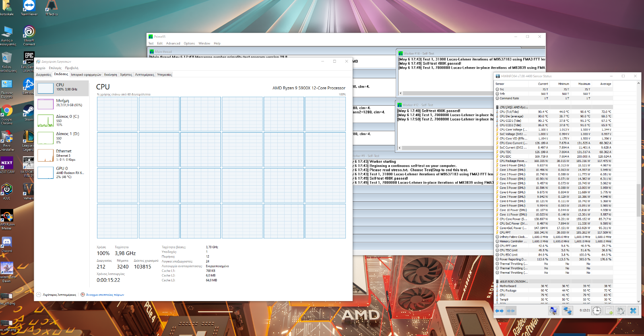Open Prime95 Window menu
Image resolution: width=644 pixels, height=336 pixels.
pyautogui.click(x=204, y=43)
